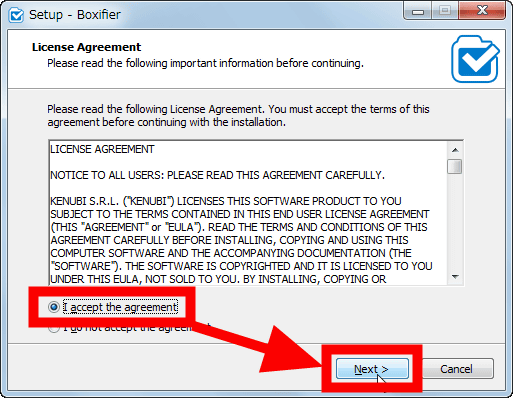Select the 'I do not accept' radio button
513x398 pixels.
tap(54, 329)
